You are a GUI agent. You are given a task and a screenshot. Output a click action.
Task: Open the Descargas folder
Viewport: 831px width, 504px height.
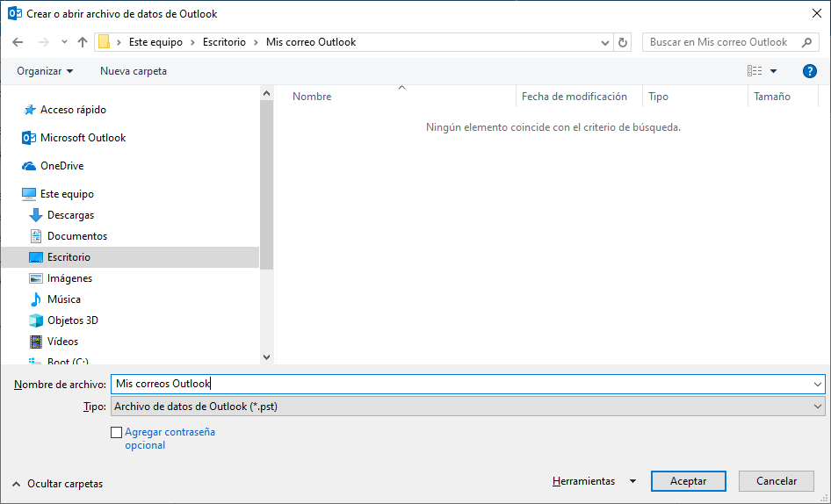pyautogui.click(x=70, y=215)
